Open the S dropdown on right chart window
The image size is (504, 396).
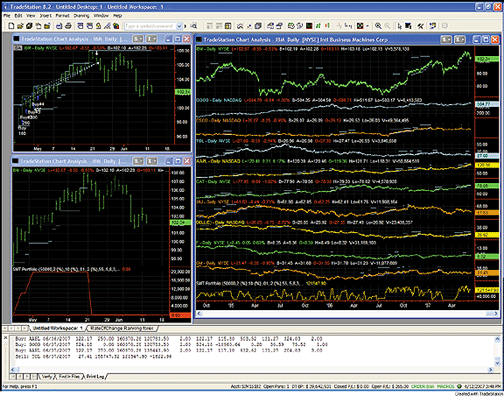(446, 40)
